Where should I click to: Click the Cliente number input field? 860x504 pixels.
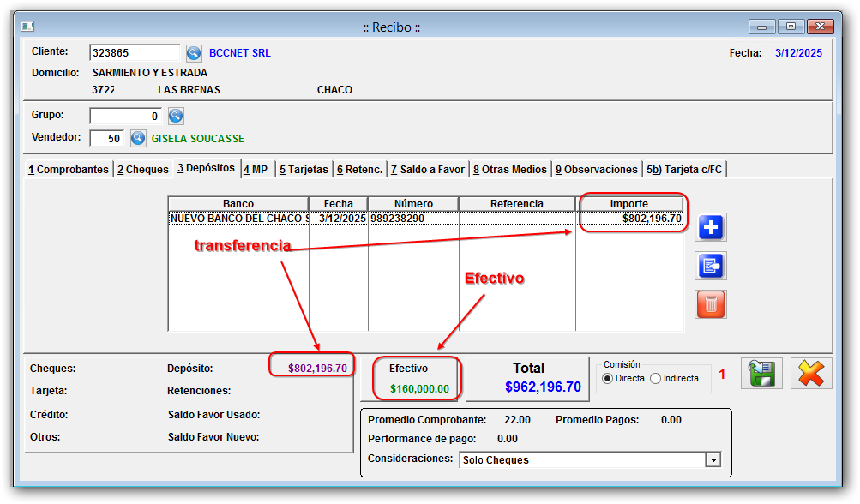[x=135, y=53]
